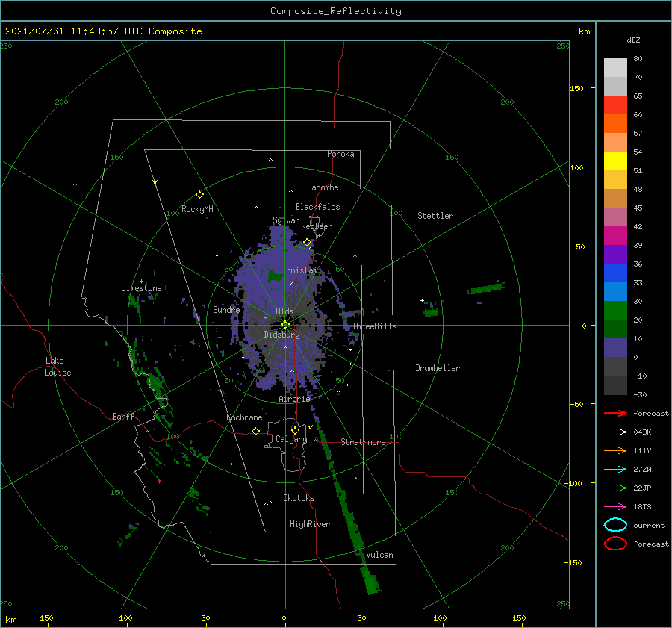This screenshot has width=672, height=628.
Task: Click the ThreeHills town label
Action: click(375, 326)
